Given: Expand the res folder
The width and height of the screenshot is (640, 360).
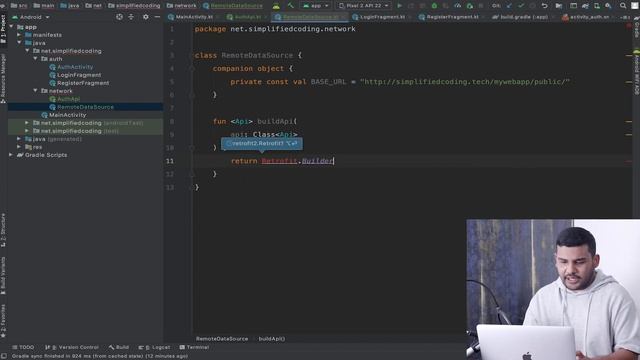Looking at the screenshot, I should 19,147.
